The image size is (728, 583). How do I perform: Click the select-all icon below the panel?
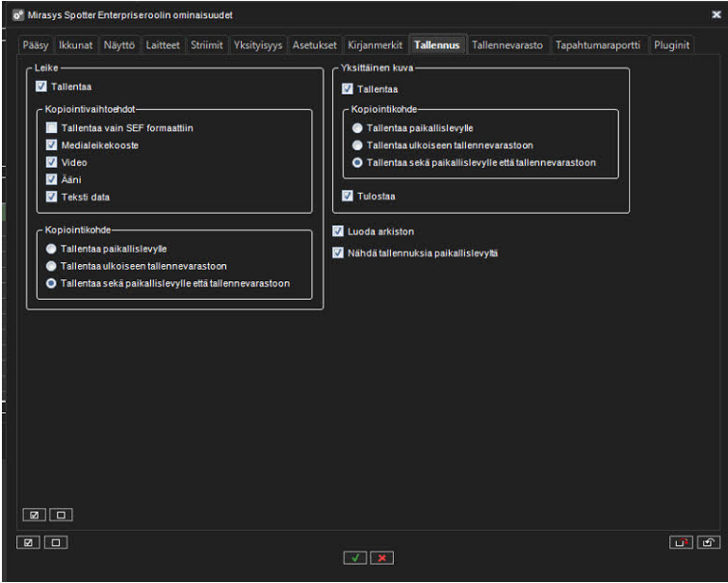28,543
